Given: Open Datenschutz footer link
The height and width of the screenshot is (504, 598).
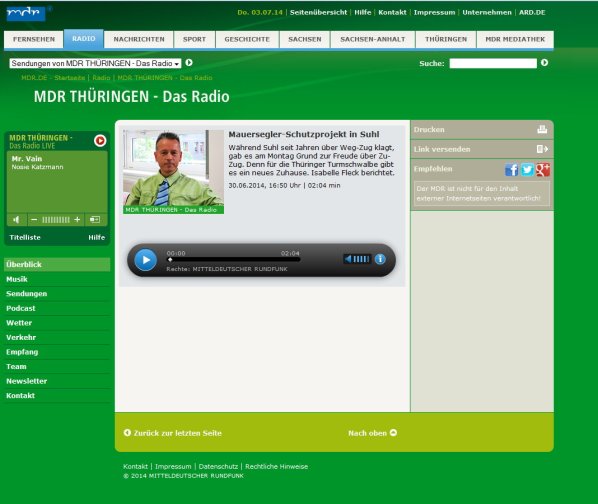Looking at the screenshot, I should (218, 466).
